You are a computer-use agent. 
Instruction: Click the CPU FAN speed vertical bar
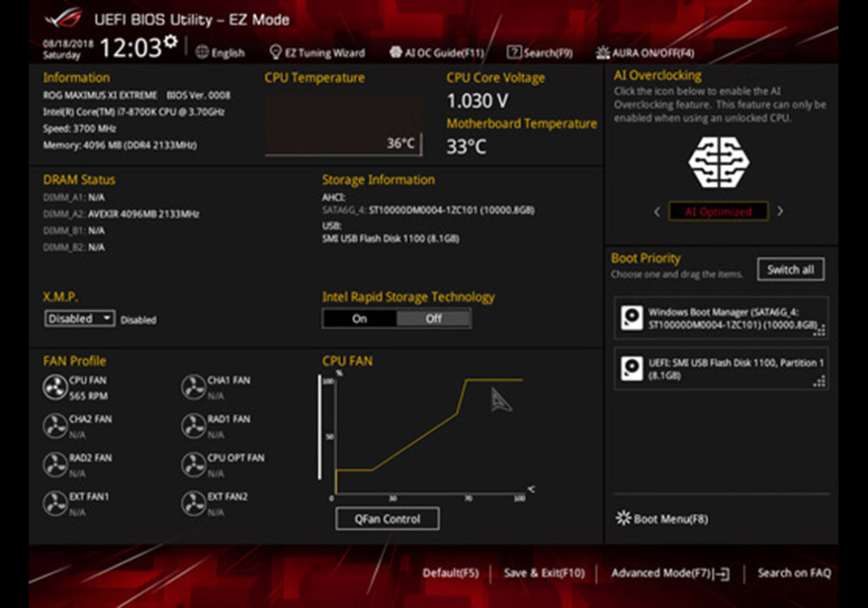coord(319,427)
